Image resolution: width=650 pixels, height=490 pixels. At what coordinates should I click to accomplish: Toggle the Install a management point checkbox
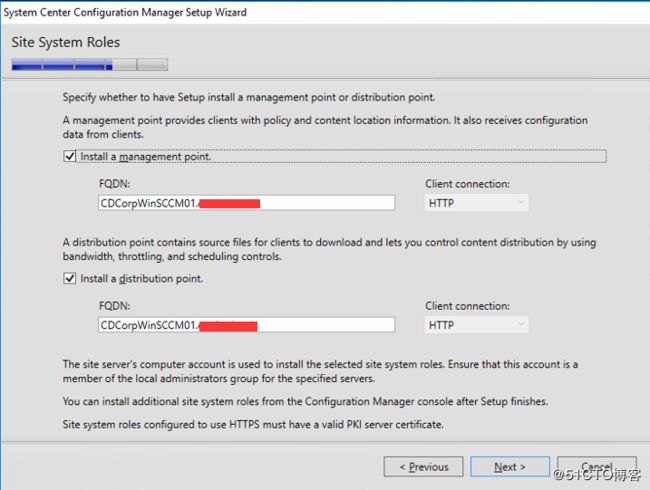[x=70, y=156]
